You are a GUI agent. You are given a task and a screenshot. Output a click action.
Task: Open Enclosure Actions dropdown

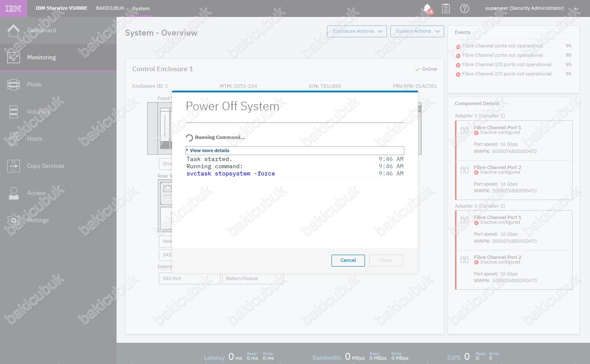tap(357, 31)
